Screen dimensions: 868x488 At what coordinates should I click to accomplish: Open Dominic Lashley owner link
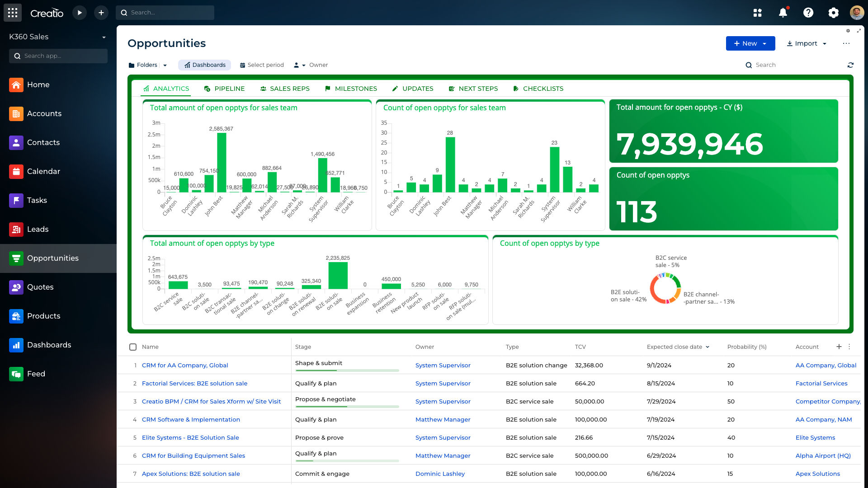pyautogui.click(x=440, y=474)
